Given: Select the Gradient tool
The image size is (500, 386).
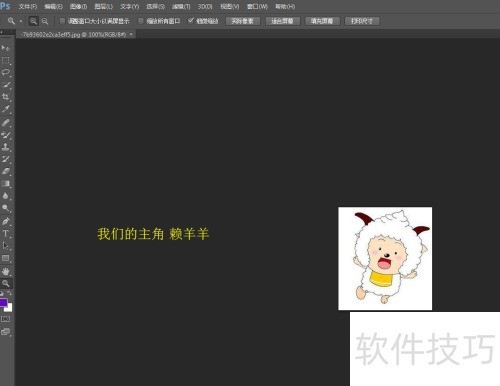Looking at the screenshot, I should pyautogui.click(x=6, y=184).
